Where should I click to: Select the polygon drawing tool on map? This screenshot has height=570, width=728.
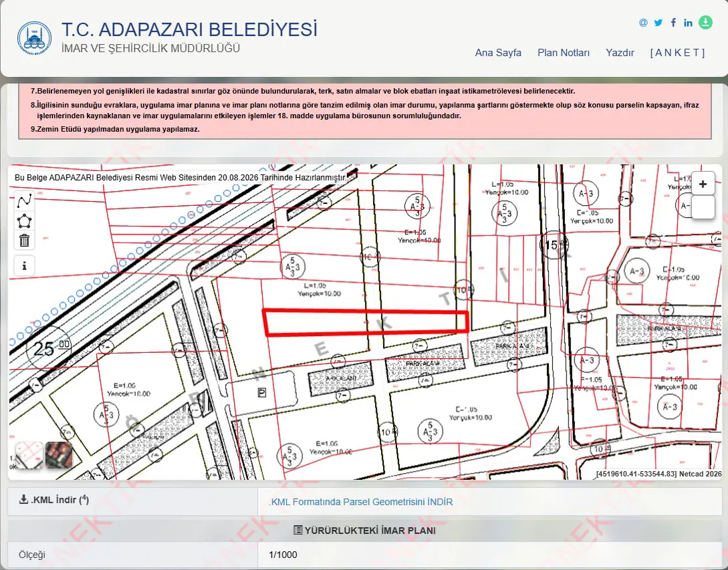24,221
